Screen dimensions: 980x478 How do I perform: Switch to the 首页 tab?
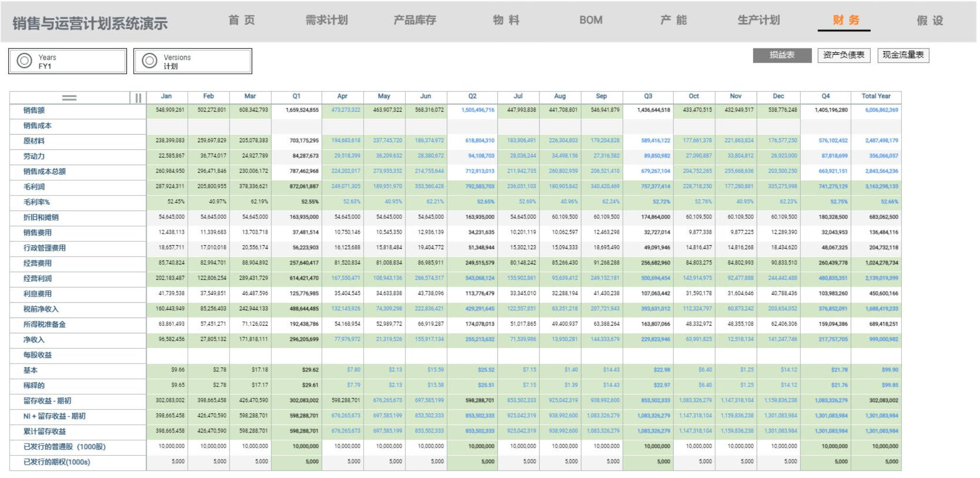click(x=242, y=20)
